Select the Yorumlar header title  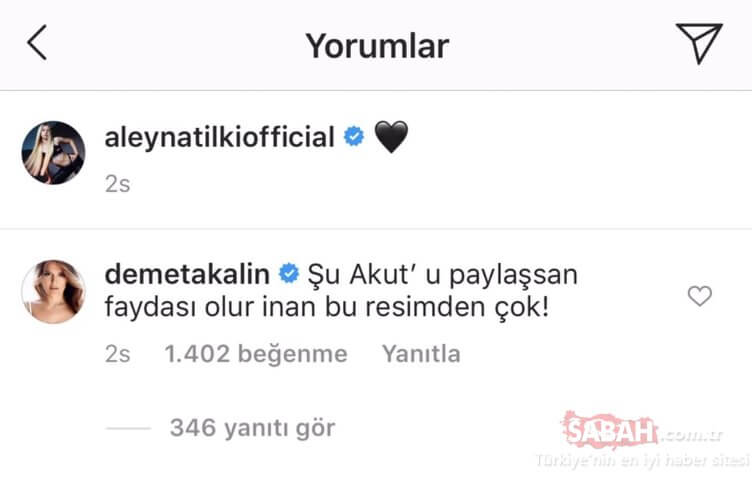point(377,46)
